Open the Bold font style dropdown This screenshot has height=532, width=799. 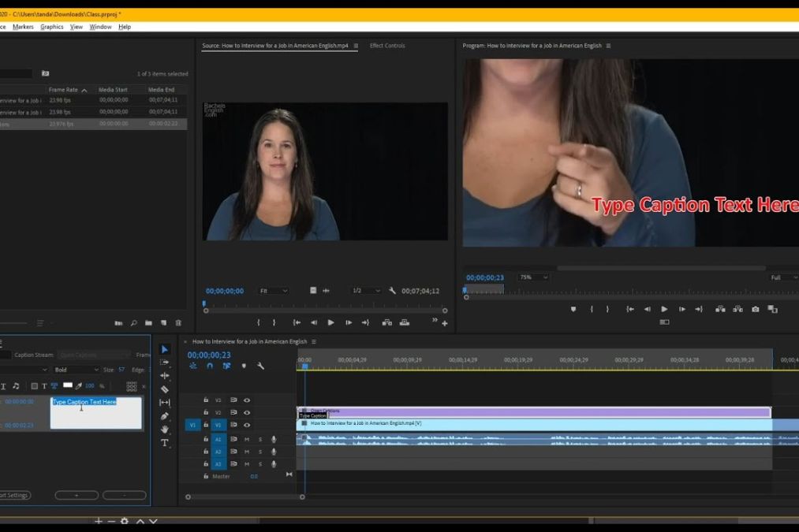[76, 370]
